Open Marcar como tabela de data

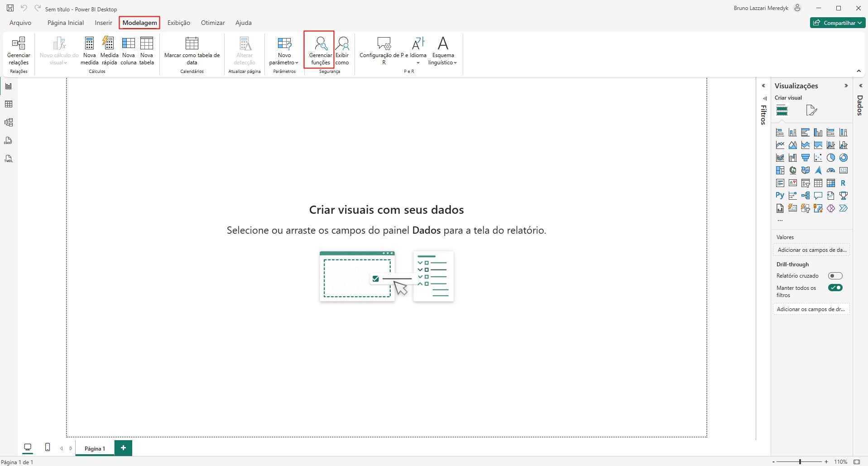[x=192, y=50]
